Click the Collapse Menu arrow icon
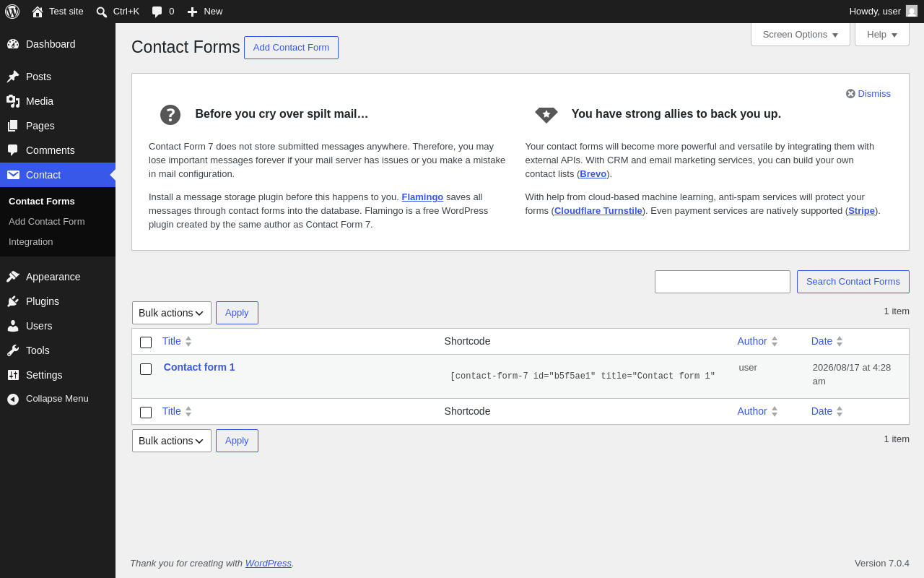Image resolution: width=924 pixels, height=578 pixels. (13, 399)
